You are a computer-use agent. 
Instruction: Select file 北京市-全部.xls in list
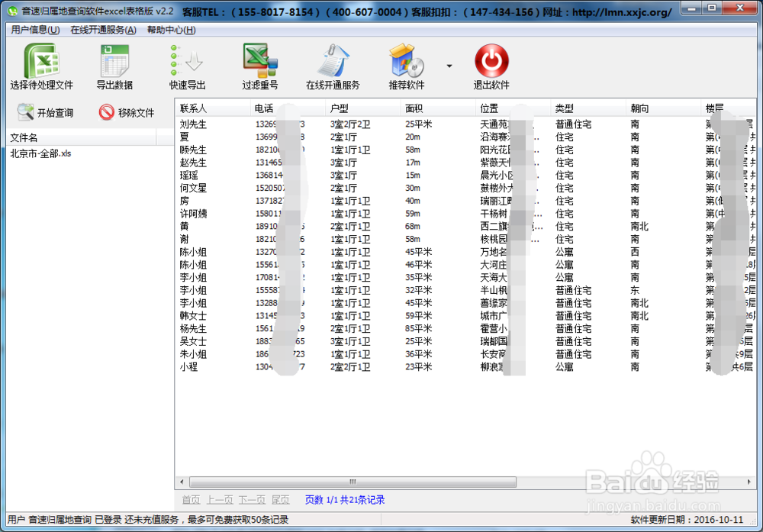point(41,153)
